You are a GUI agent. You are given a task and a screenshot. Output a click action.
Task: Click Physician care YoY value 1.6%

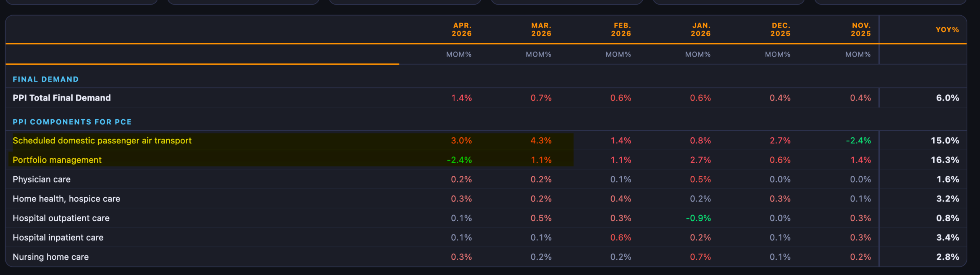[x=948, y=179]
